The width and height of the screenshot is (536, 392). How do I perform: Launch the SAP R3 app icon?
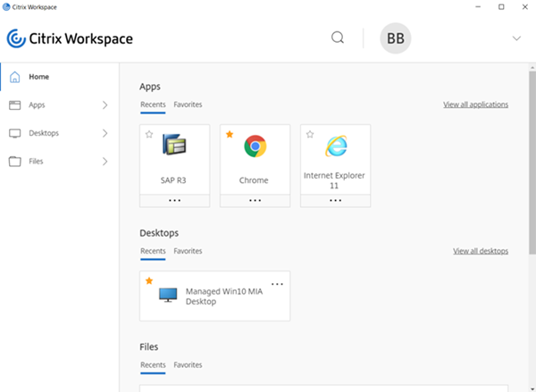click(174, 146)
